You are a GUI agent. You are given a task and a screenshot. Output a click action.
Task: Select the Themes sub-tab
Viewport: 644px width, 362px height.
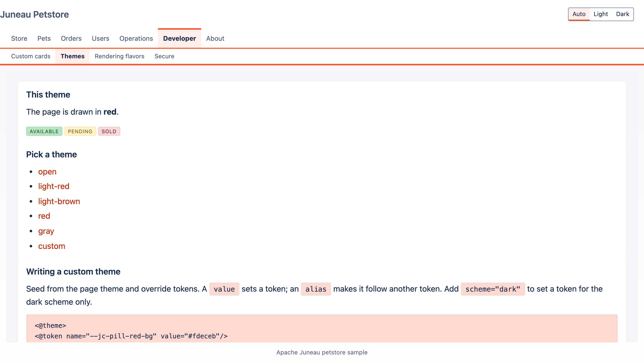pos(72,56)
